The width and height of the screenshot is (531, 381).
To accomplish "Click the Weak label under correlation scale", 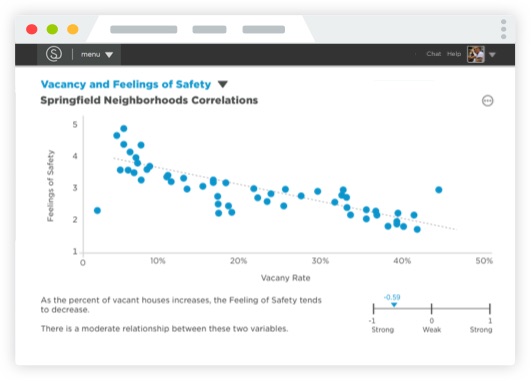I will point(431,330).
